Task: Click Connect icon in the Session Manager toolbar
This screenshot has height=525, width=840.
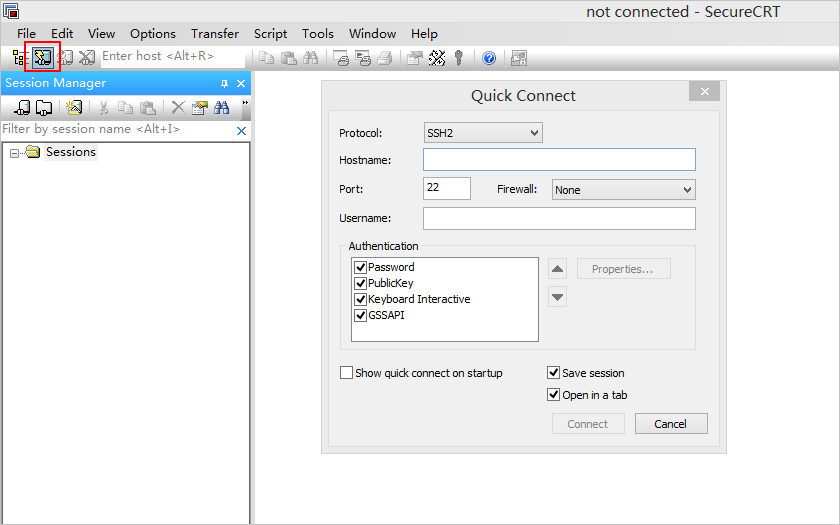Action: point(22,108)
